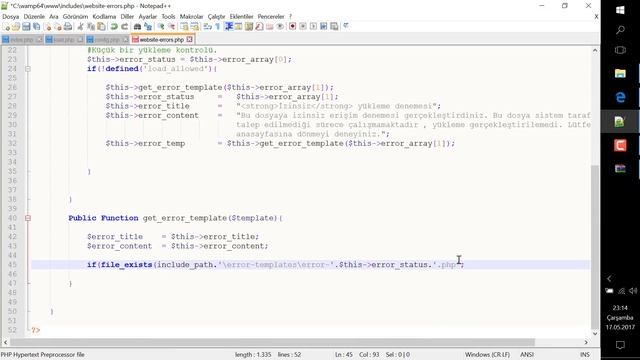The height and width of the screenshot is (360, 640).
Task: Open the Eklentiler menu
Action: click(x=241, y=17)
